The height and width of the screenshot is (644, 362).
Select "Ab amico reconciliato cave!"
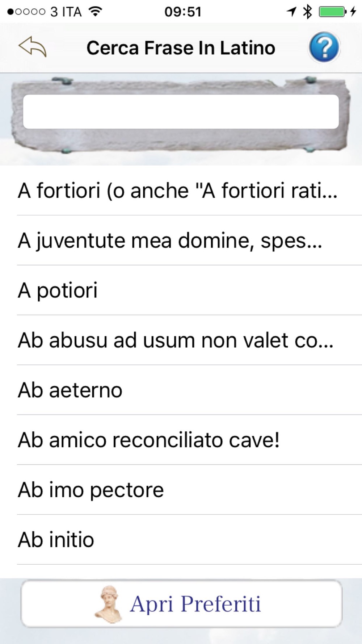pos(149,440)
